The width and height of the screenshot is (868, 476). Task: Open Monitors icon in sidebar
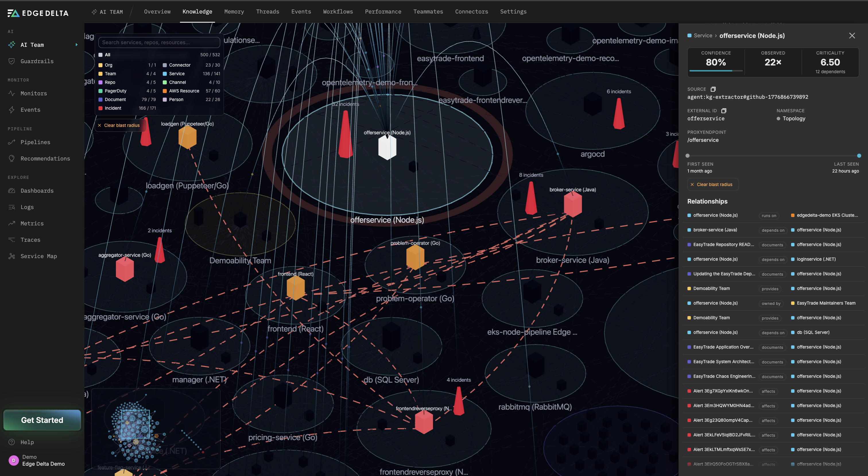pos(12,93)
